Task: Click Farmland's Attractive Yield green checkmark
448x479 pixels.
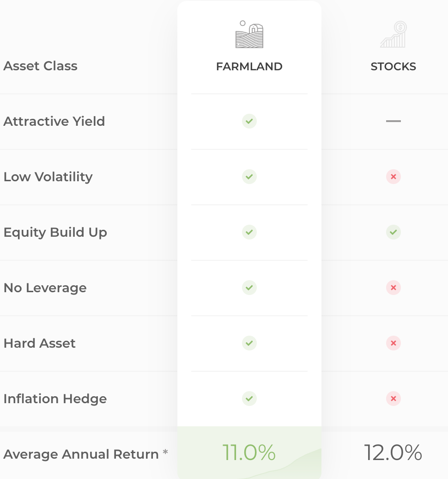Action: tap(249, 121)
